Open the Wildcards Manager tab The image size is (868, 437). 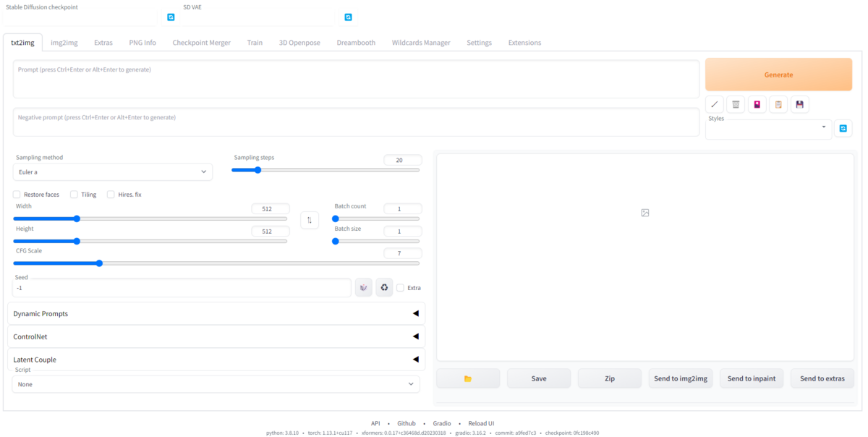[421, 43]
